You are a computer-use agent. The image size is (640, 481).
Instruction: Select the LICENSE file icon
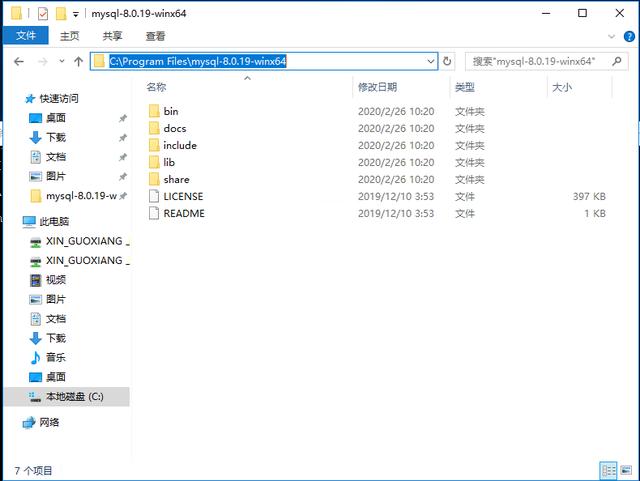[154, 196]
